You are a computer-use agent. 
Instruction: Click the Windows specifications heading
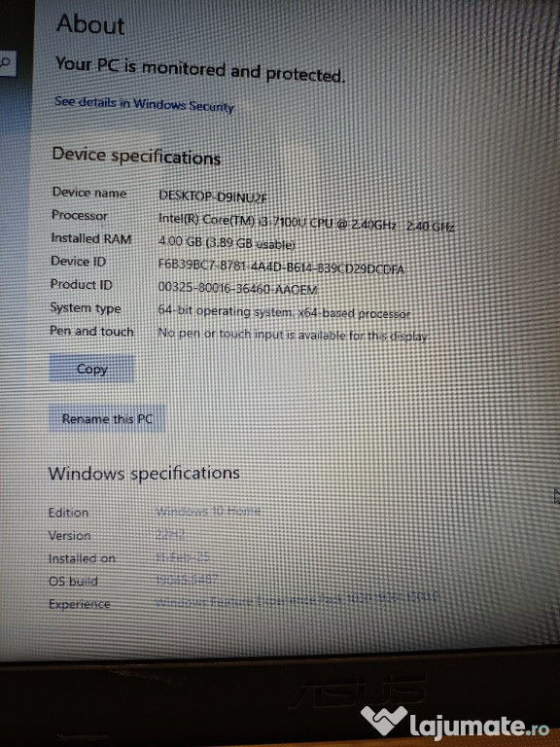click(x=144, y=473)
